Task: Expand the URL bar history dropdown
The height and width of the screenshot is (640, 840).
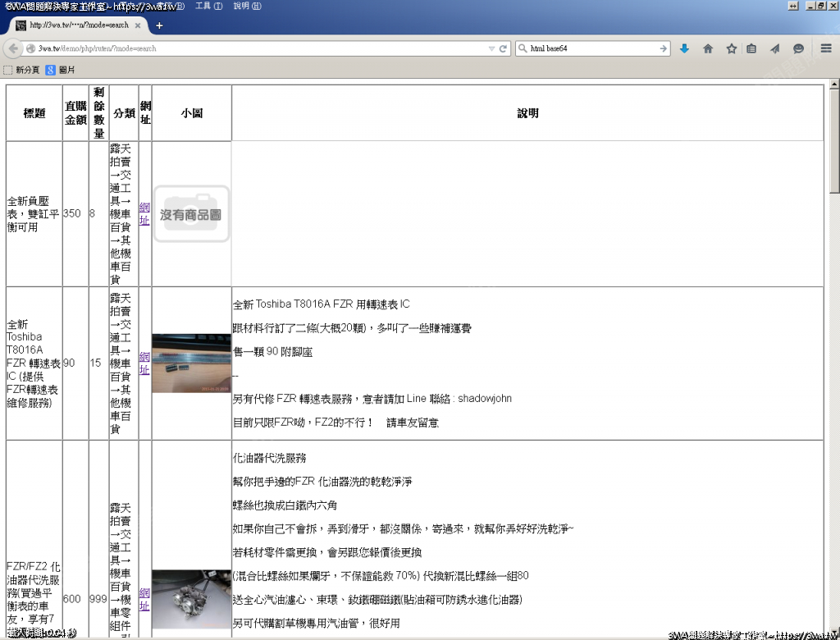Action: (x=491, y=48)
